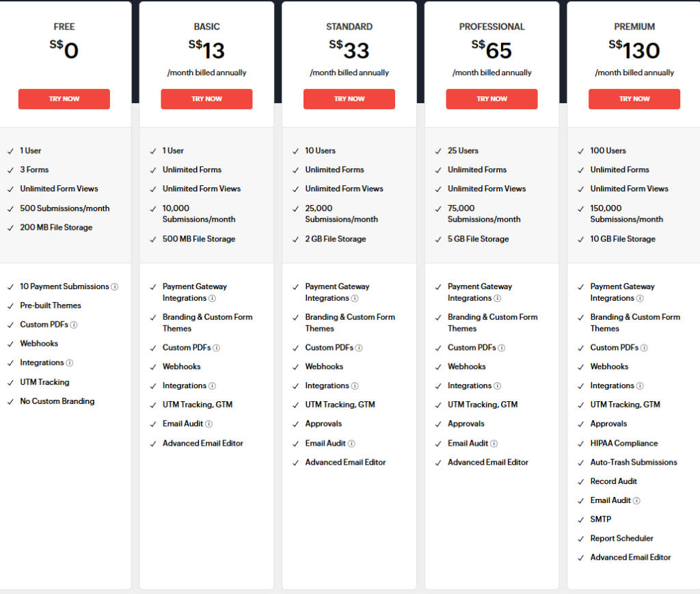Click info icon next to Basic plan Email Audit
700x594 pixels.
point(208,424)
